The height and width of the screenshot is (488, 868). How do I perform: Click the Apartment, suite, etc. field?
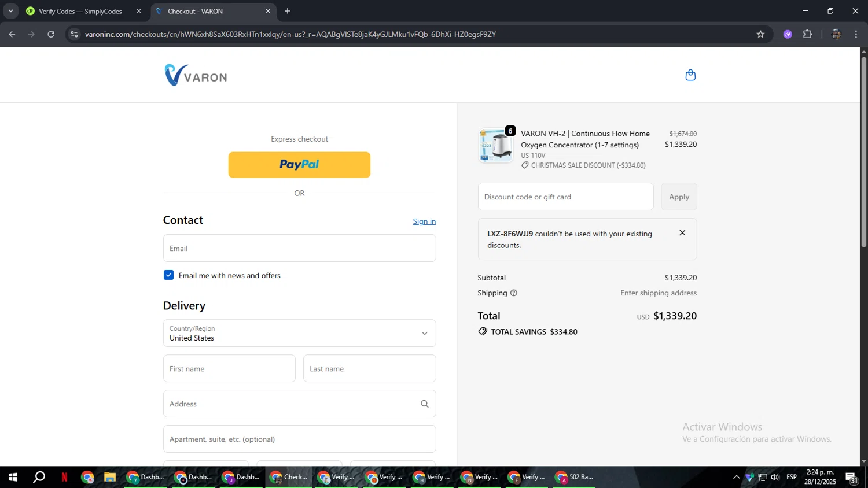(299, 439)
